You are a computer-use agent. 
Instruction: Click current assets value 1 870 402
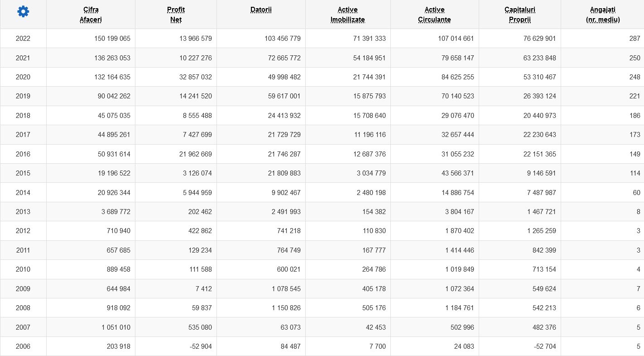pos(460,231)
